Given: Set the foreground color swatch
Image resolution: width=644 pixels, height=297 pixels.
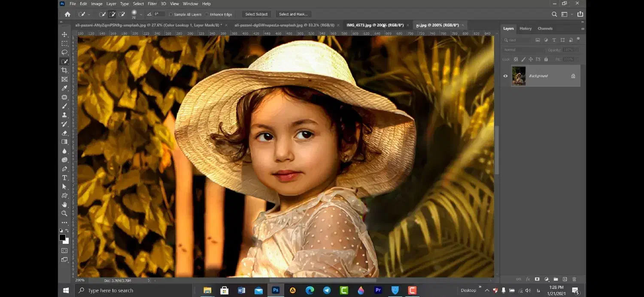Looking at the screenshot, I should click(62, 237).
